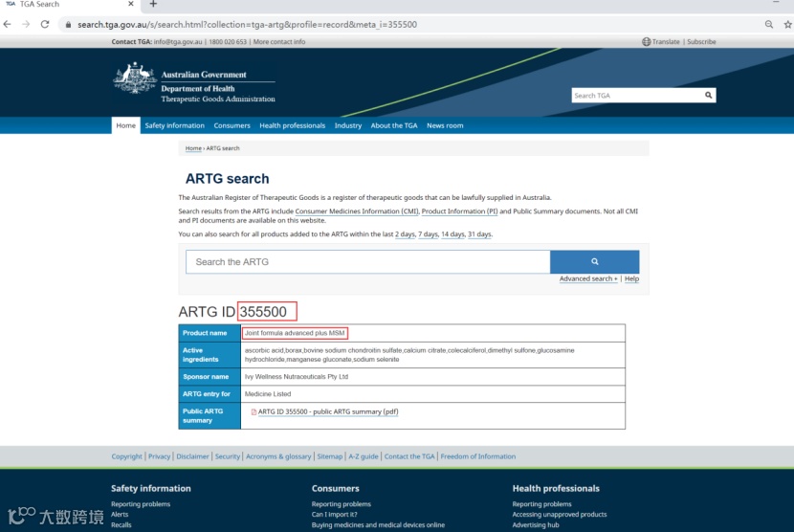Click the PDF icon for ARTG summary

coord(254,412)
